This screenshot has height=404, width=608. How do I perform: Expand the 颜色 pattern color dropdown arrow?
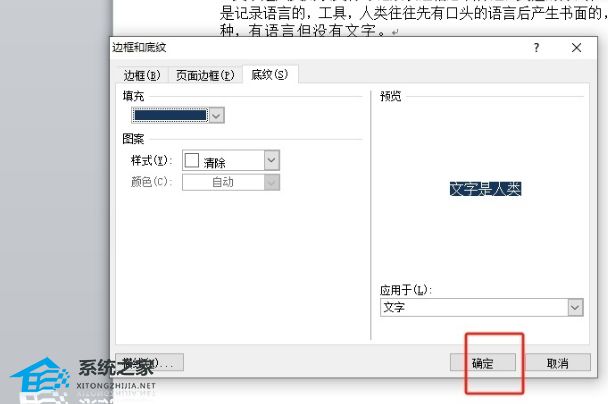pos(272,182)
